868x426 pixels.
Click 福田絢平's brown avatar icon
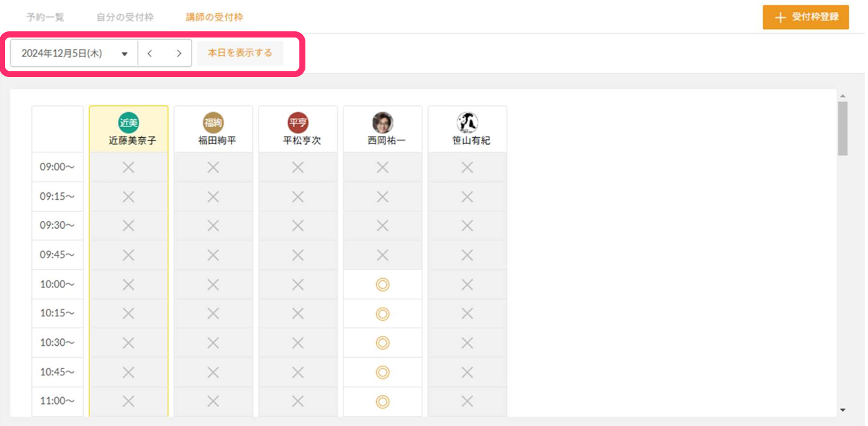[213, 123]
